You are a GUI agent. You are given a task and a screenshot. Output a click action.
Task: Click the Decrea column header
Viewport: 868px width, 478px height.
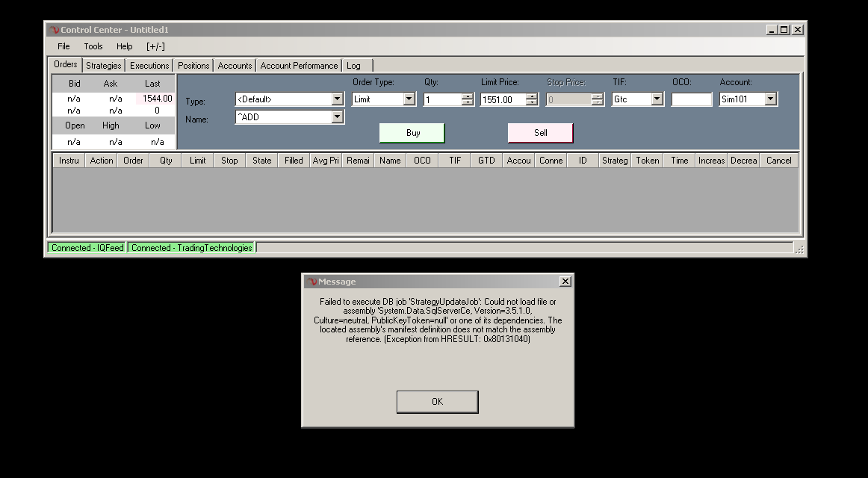743,161
